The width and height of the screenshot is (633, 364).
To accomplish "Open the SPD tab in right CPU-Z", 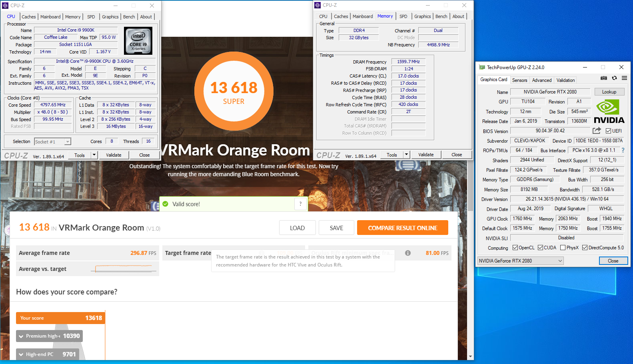I will [403, 16].
